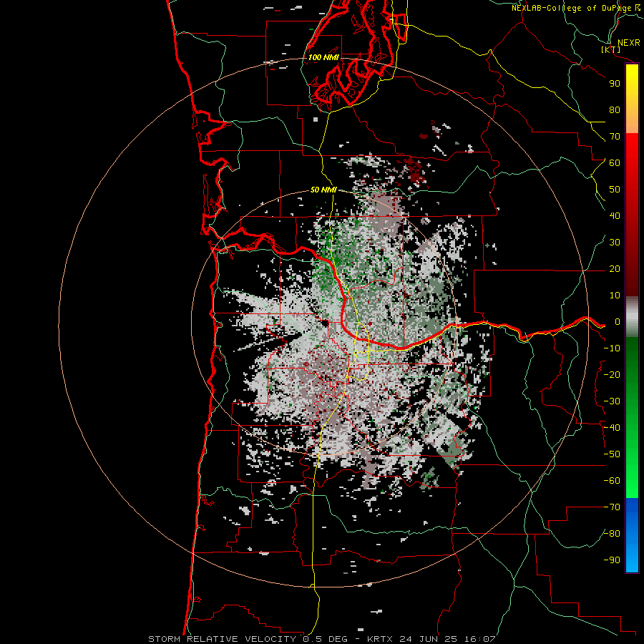This screenshot has height=644, width=644.
Task: Click the positive 50 on velocity scale
Action: click(x=615, y=190)
